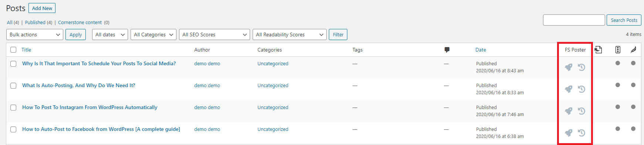The width and height of the screenshot is (644, 145).
Task: Click the Filter button
Action: (338, 34)
